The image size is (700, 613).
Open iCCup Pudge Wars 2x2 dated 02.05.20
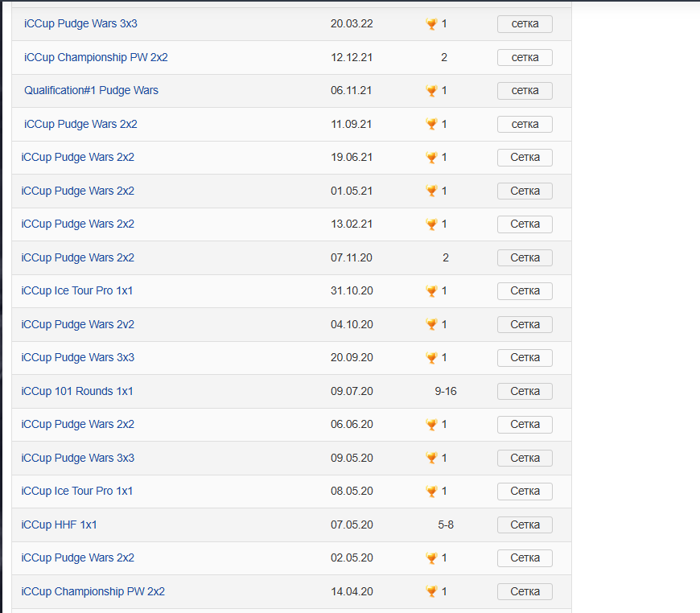click(78, 557)
